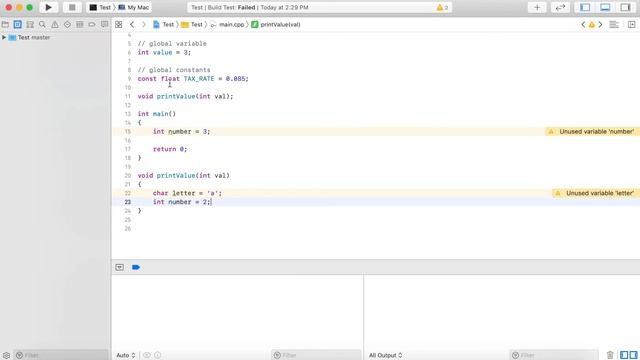This screenshot has width=640, height=360.
Task: Clear console with trash icon
Action: tap(610, 355)
